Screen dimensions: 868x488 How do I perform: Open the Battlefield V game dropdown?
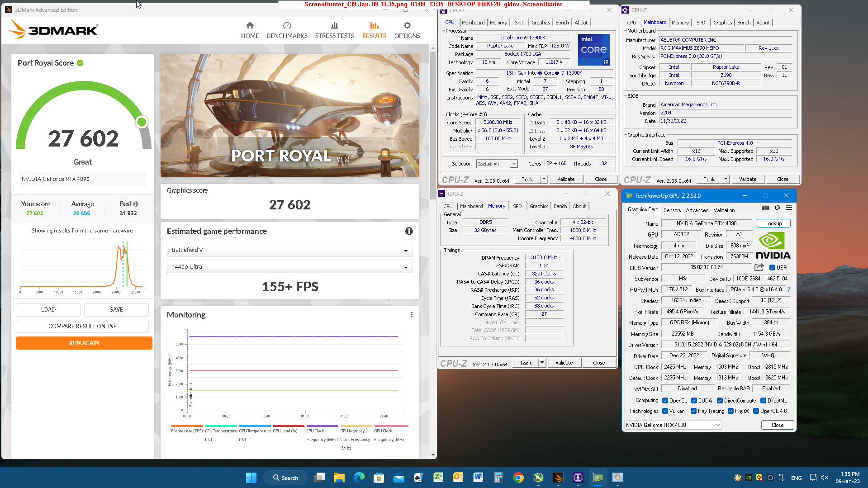coord(289,250)
